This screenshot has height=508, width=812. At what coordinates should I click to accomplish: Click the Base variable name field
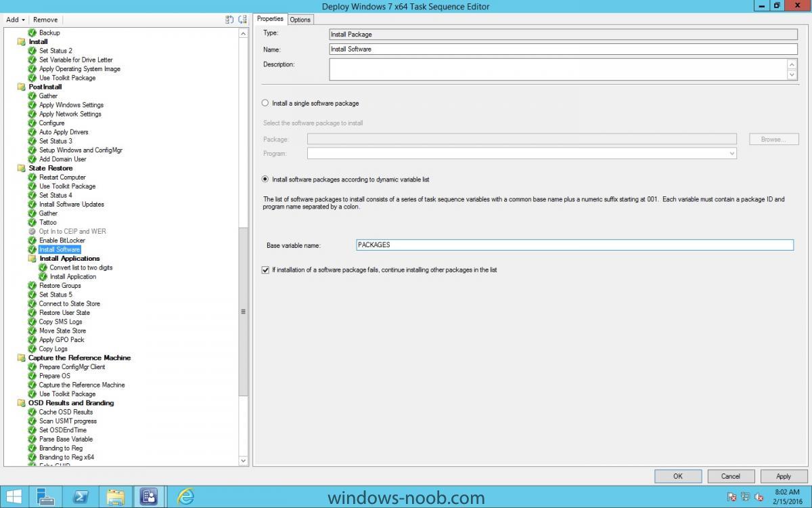[x=574, y=245]
